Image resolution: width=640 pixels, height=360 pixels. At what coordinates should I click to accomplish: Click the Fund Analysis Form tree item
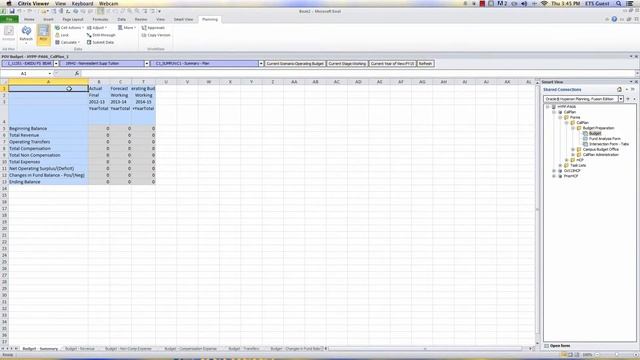604,139
